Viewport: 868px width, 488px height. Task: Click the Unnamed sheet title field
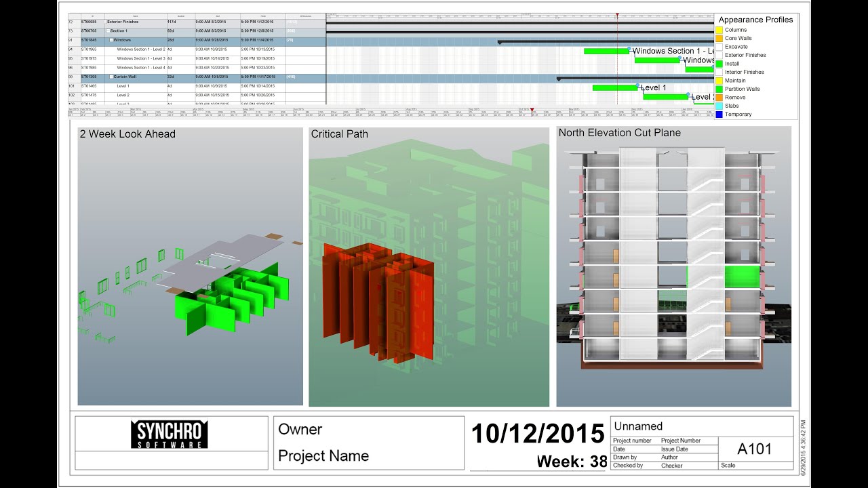point(638,426)
